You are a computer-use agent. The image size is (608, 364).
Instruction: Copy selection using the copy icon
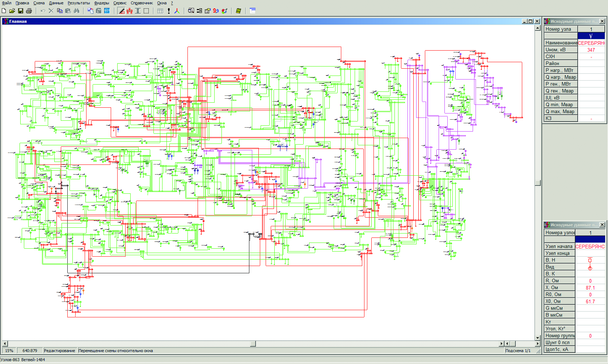tap(60, 11)
